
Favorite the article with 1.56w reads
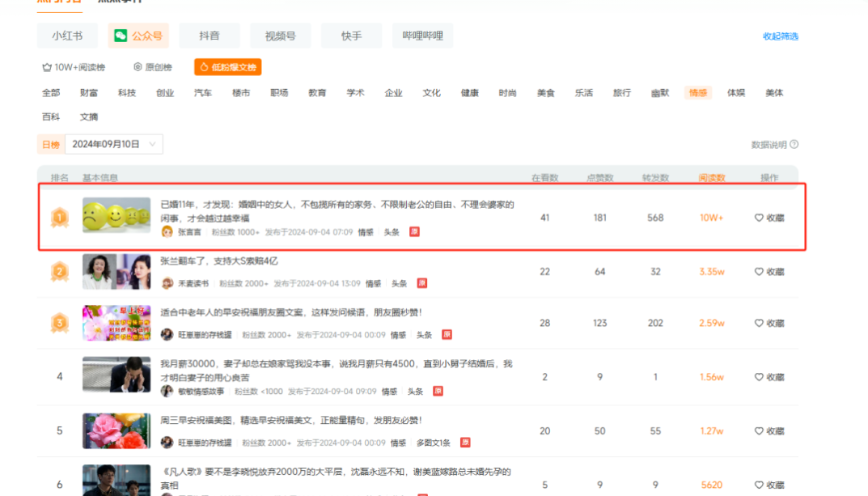point(769,377)
